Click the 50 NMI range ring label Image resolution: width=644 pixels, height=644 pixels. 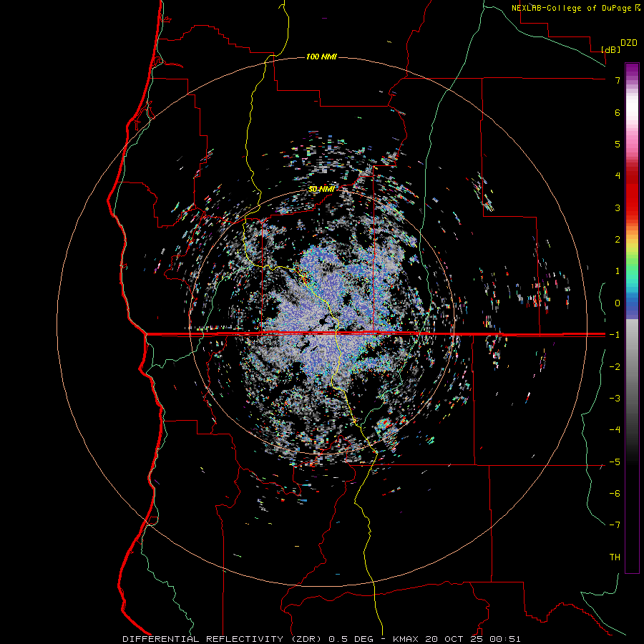(x=321, y=189)
